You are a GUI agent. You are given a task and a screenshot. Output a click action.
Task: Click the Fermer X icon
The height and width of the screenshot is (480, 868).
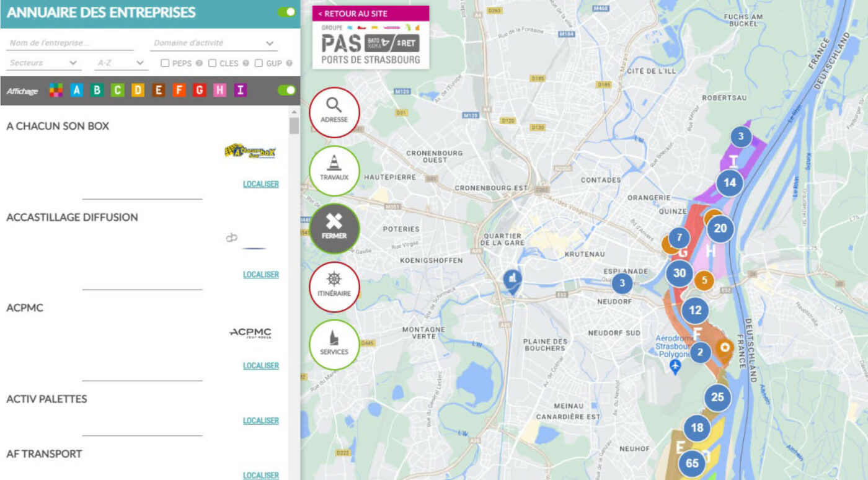[x=334, y=228]
